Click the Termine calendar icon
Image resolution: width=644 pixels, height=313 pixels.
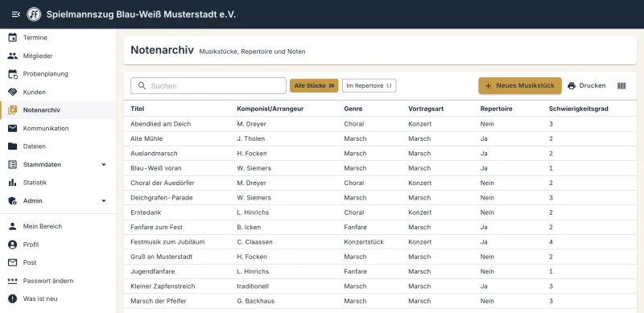pos(13,37)
